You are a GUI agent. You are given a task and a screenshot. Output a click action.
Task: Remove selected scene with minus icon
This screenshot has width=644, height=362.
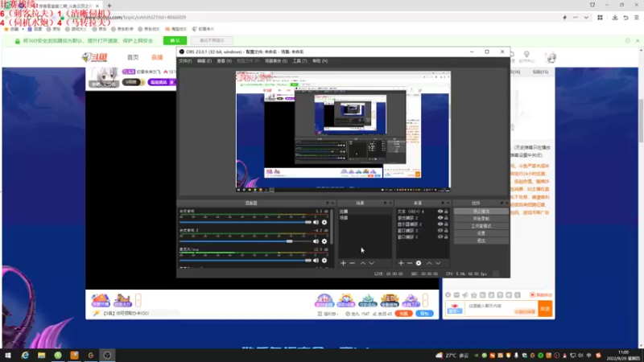coord(353,263)
